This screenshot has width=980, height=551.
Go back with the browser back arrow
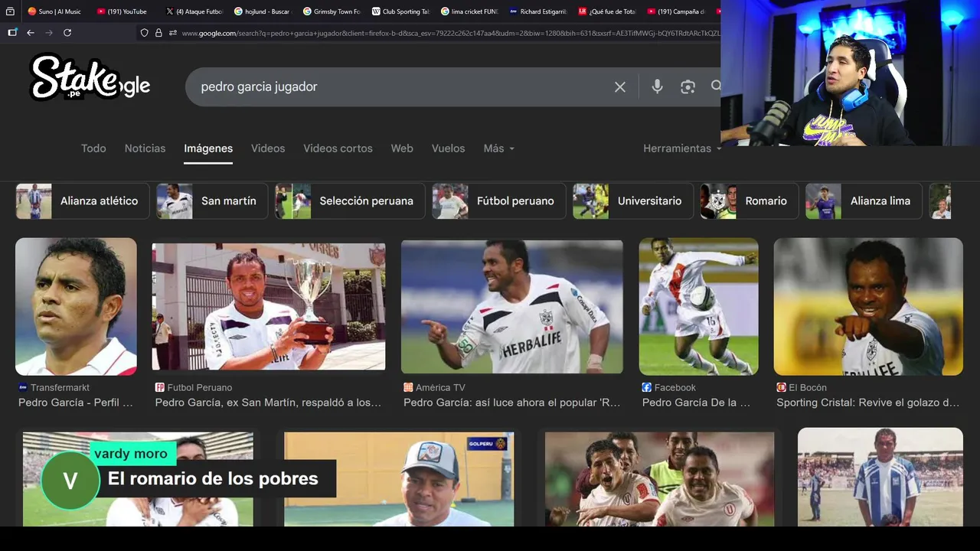coord(31,33)
